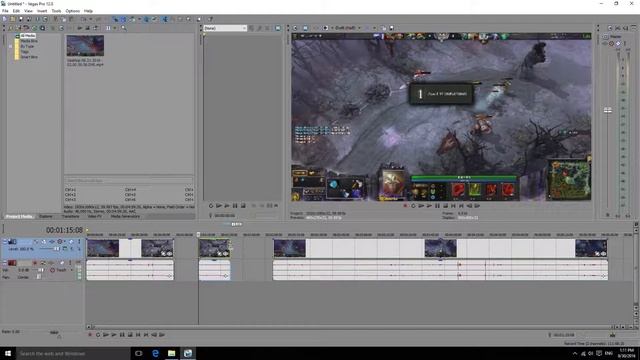This screenshot has height=360, width=640.
Task: Adjust the Master bus volume fader
Action: click(608, 110)
